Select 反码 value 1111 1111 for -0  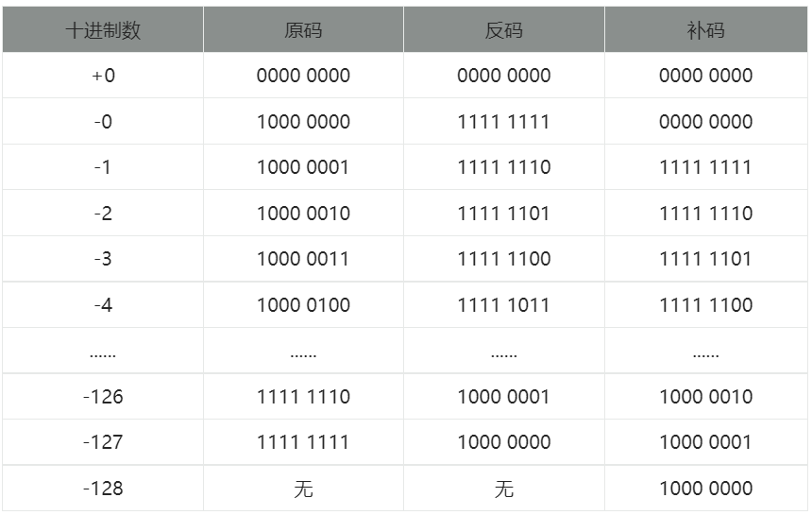pyautogui.click(x=504, y=122)
